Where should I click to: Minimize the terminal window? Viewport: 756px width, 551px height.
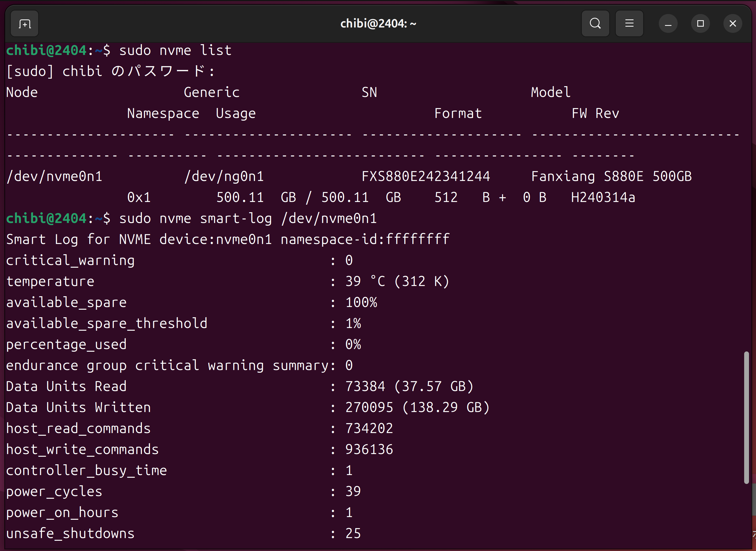(x=668, y=24)
